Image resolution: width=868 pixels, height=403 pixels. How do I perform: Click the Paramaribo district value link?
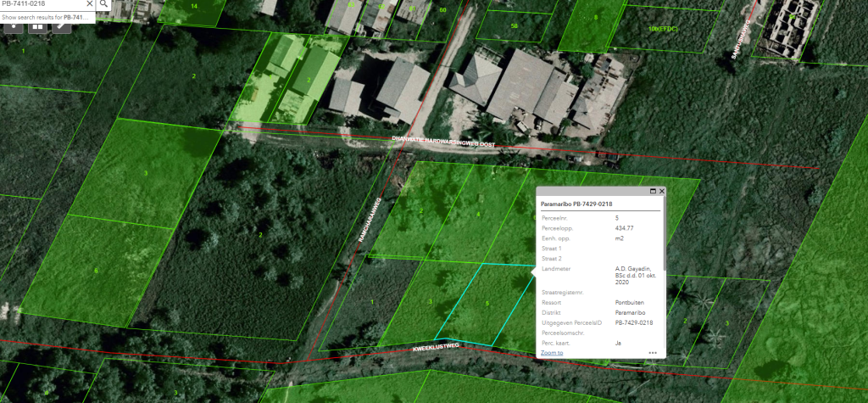(x=630, y=312)
